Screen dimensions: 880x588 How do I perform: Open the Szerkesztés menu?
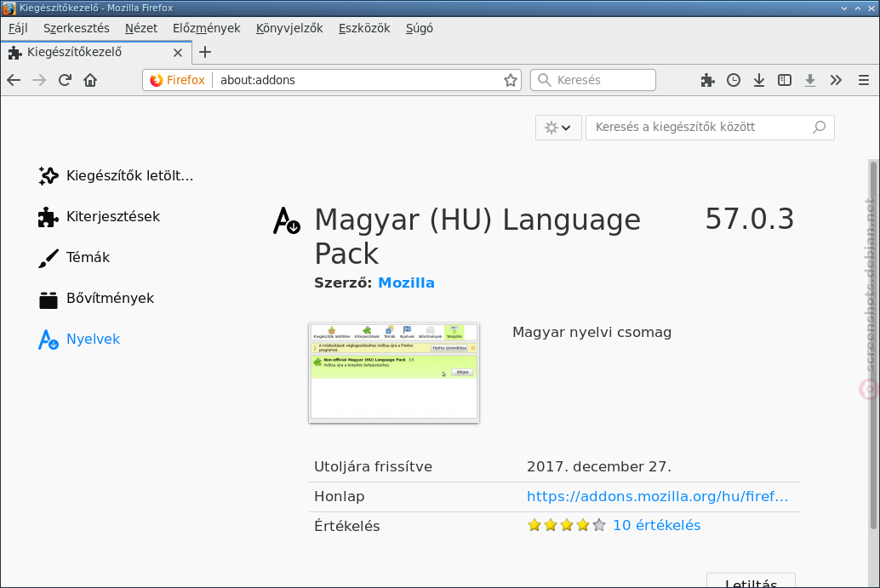tap(77, 28)
